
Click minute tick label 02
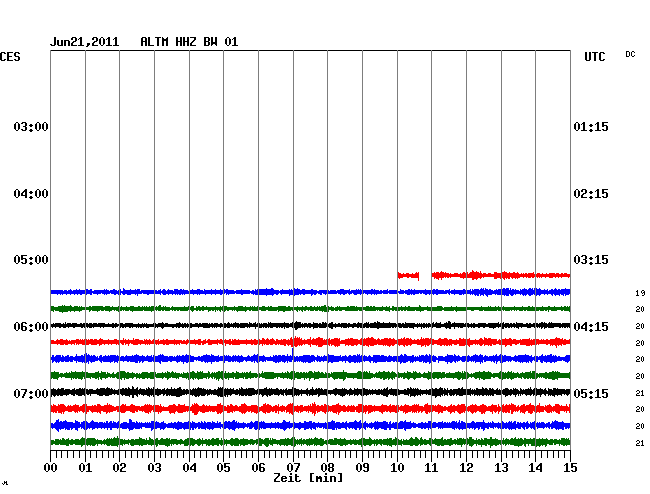tap(119, 468)
